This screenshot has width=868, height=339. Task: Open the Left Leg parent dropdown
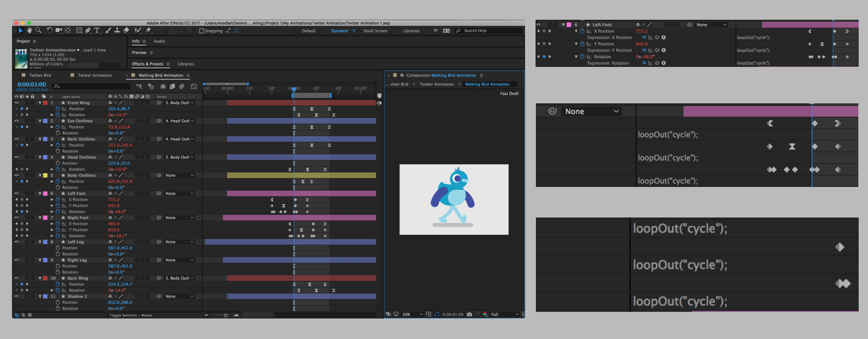click(x=179, y=242)
